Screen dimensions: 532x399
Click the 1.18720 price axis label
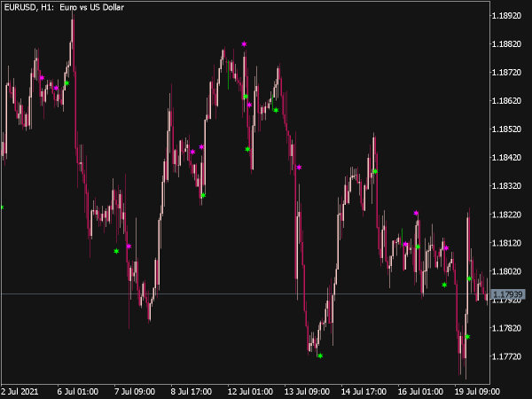[506, 73]
